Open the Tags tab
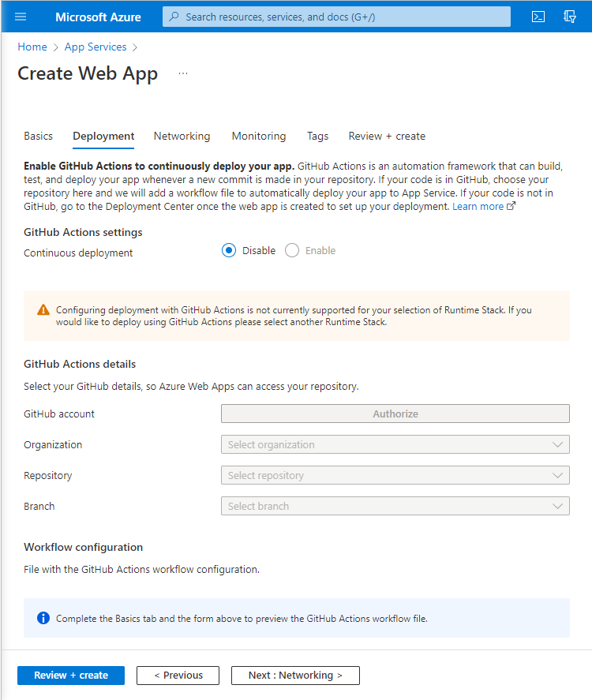592x700 pixels. point(318,137)
